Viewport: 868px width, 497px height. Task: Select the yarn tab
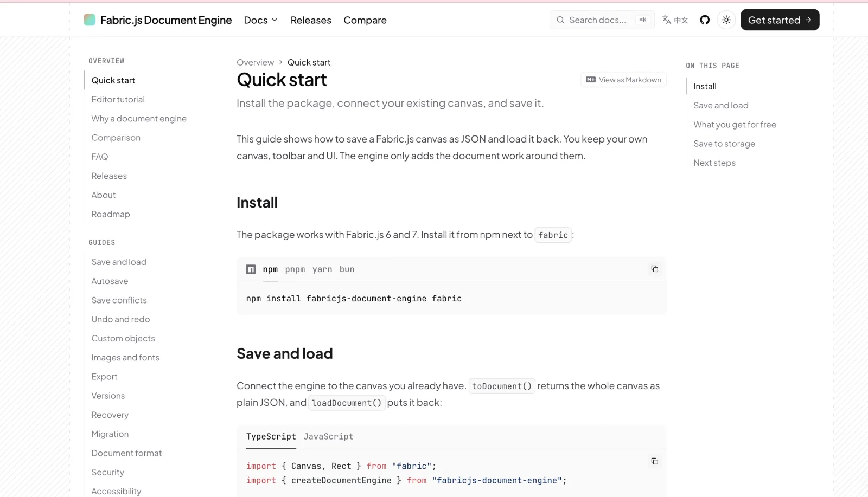322,269
